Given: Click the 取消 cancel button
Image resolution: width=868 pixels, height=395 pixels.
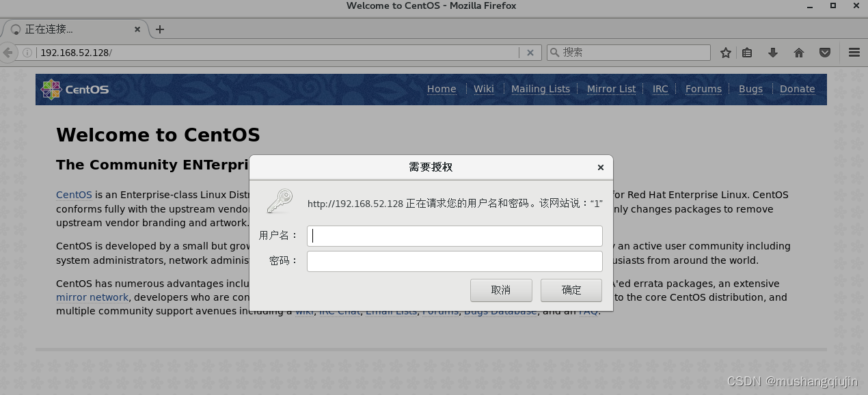Looking at the screenshot, I should [x=501, y=290].
